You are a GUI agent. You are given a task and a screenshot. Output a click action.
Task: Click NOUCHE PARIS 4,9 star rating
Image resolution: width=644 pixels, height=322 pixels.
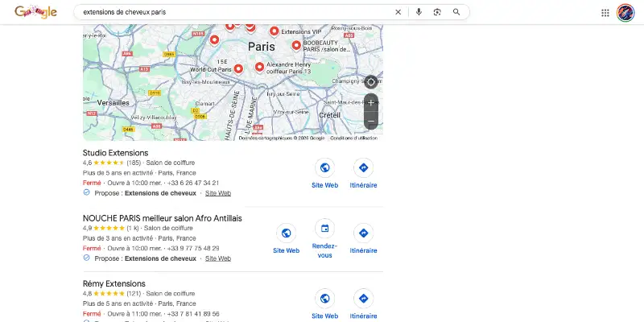pos(109,228)
